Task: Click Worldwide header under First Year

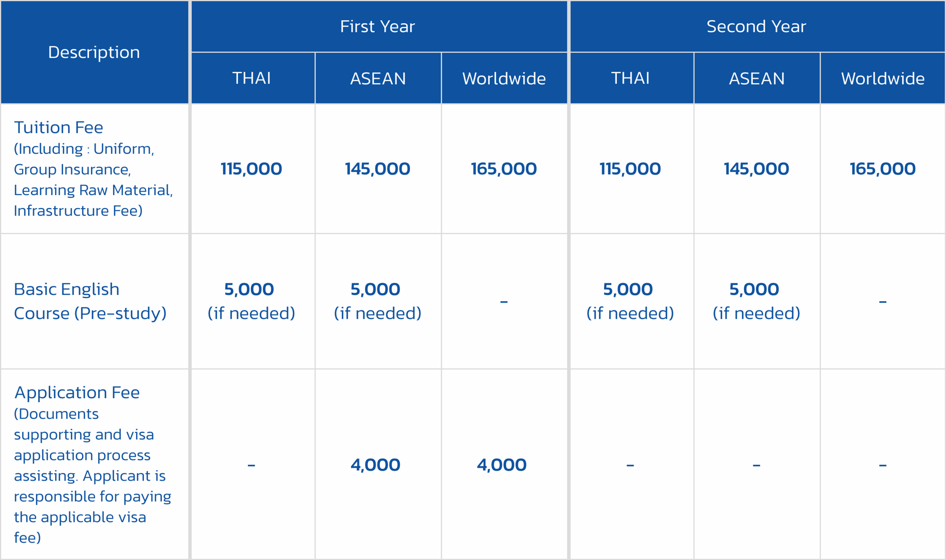Action: click(504, 78)
